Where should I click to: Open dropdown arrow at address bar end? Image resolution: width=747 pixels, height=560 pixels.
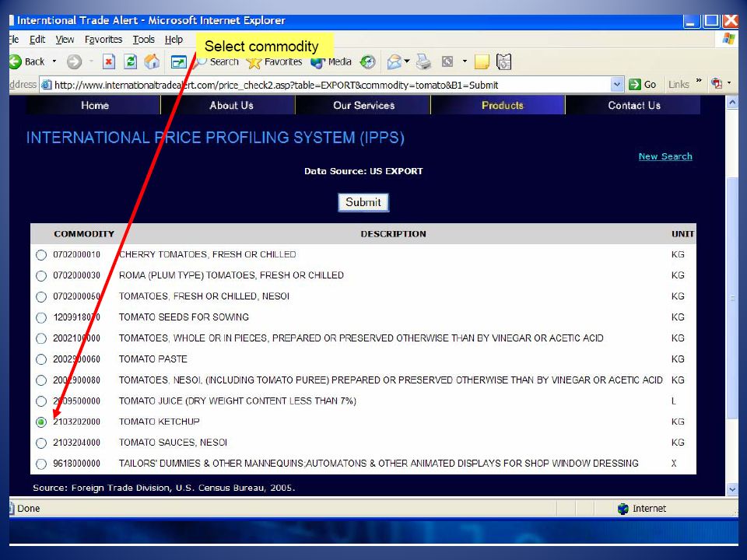[x=729, y=83]
